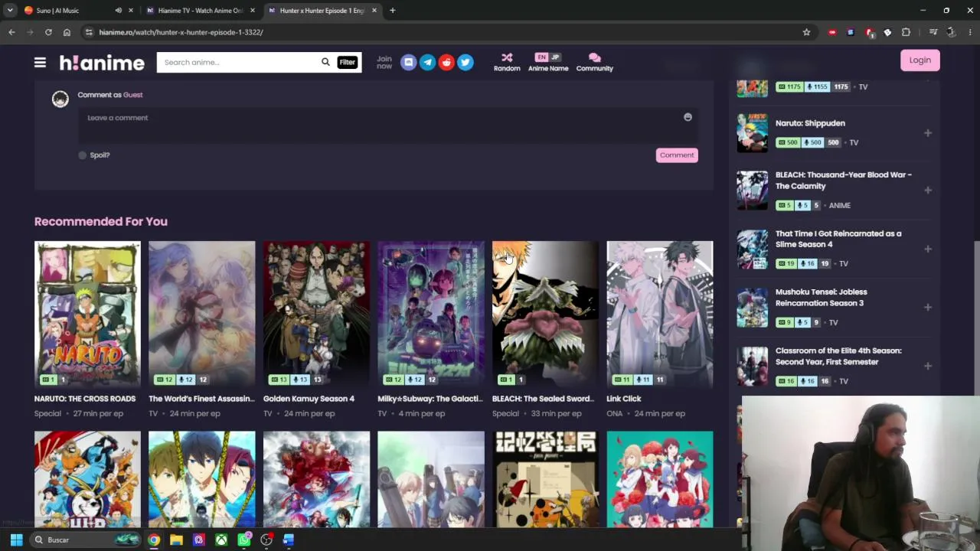Image resolution: width=980 pixels, height=551 pixels.
Task: Click the browser address bar URL
Action: coord(181,32)
